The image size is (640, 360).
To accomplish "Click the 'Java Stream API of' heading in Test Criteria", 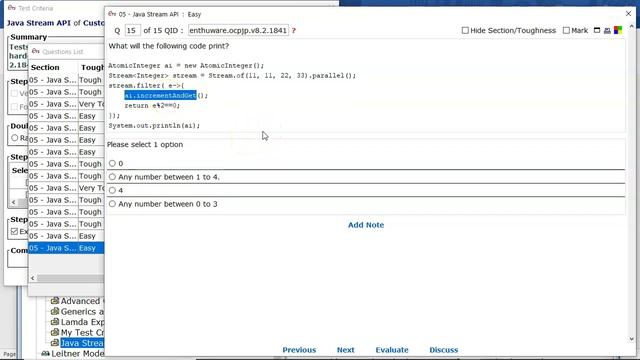I will point(44,23).
